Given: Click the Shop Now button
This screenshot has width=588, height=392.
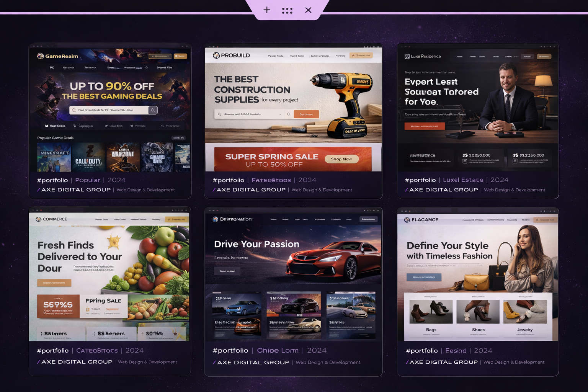Looking at the screenshot, I should pyautogui.click(x=341, y=159).
